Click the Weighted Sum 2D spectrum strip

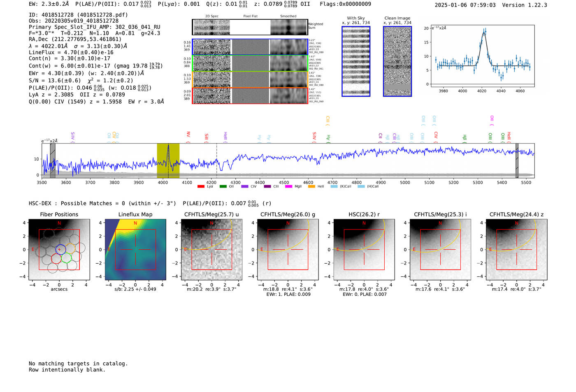click(x=250, y=27)
